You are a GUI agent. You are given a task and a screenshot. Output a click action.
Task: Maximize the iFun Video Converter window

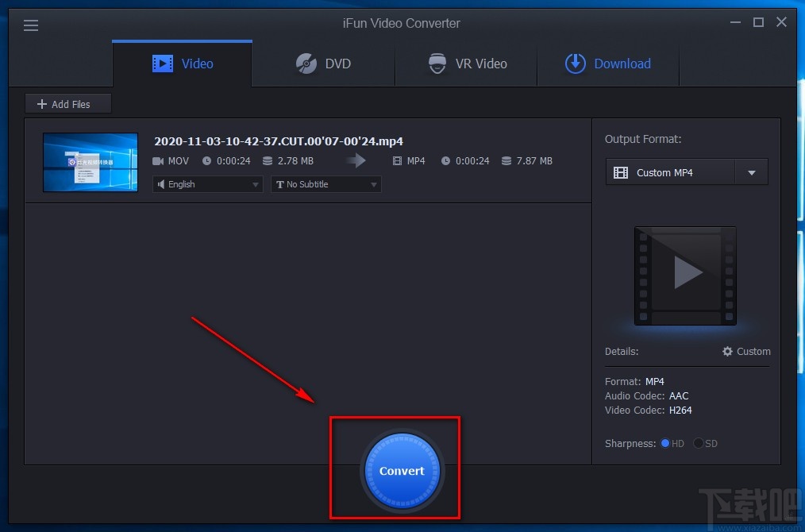tap(758, 22)
